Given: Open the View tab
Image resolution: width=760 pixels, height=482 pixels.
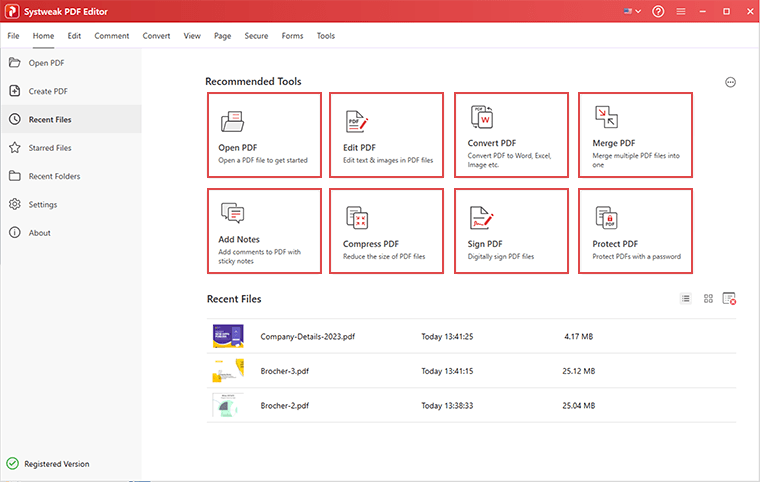Looking at the screenshot, I should tap(192, 36).
